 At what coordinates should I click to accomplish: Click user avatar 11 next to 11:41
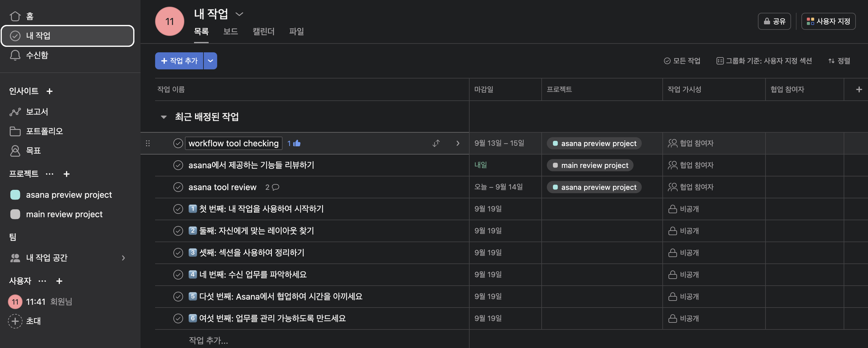click(15, 301)
